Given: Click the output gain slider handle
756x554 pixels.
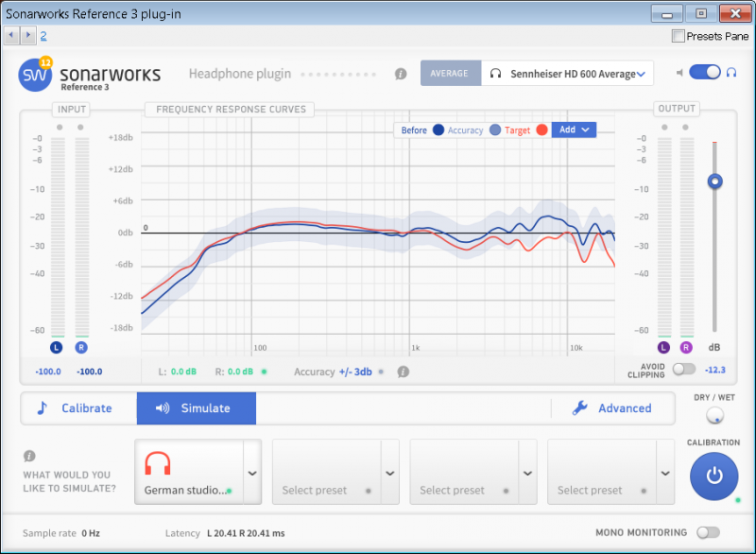Looking at the screenshot, I should pyautogui.click(x=715, y=182).
